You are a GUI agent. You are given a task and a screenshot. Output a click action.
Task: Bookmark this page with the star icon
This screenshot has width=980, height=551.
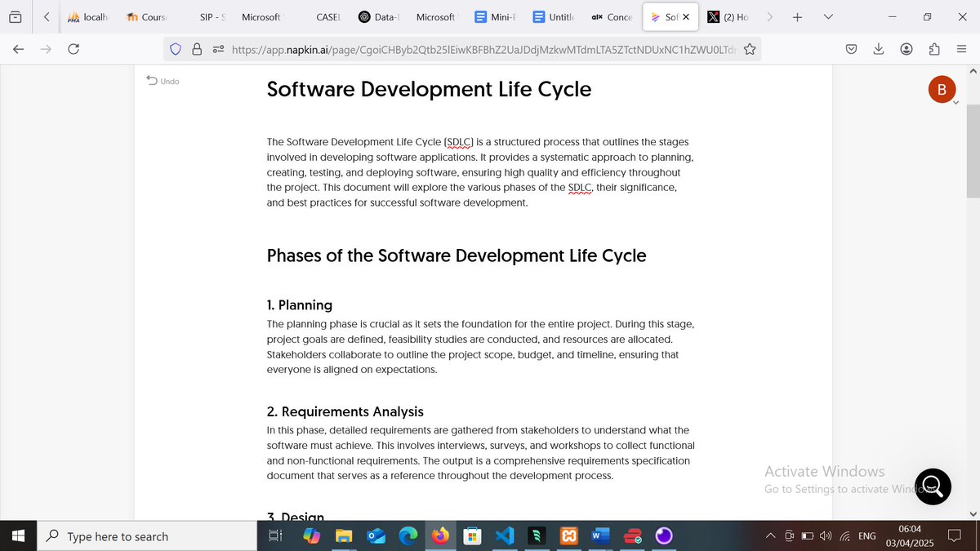749,49
